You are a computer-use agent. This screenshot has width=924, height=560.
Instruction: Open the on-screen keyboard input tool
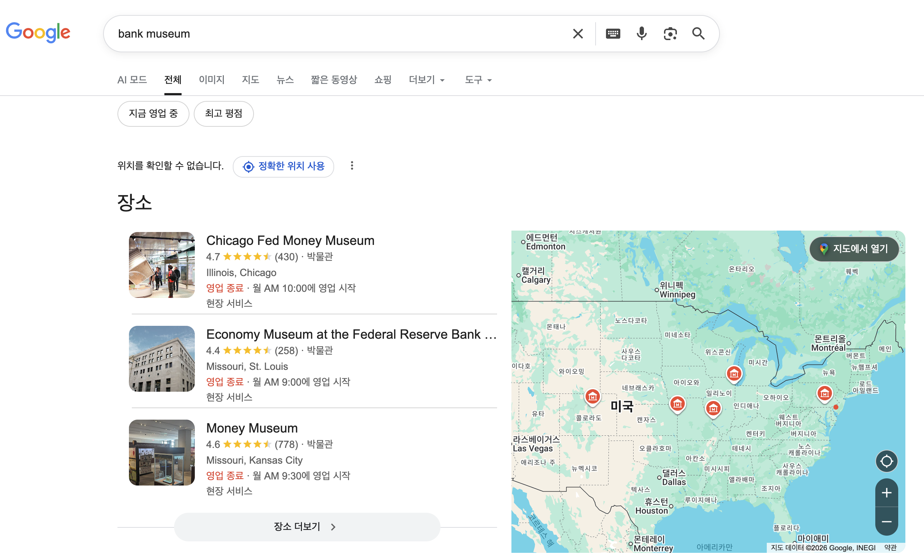613,34
